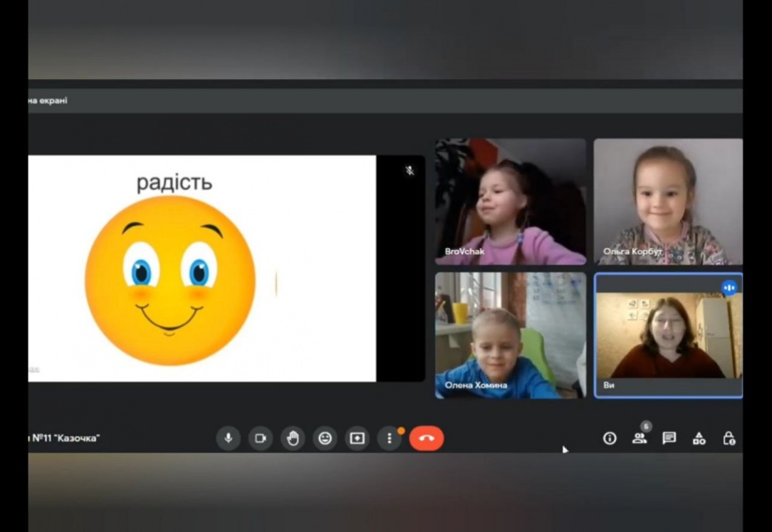Open the three-dot more options menu
The width and height of the screenshot is (772, 532).
tap(389, 438)
